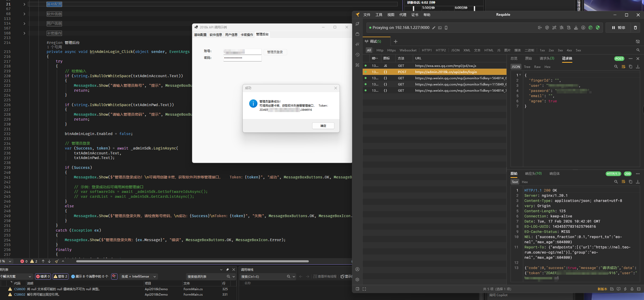The image size is (644, 300).
Task: Click the 管理员登录 button
Action: 275,52
